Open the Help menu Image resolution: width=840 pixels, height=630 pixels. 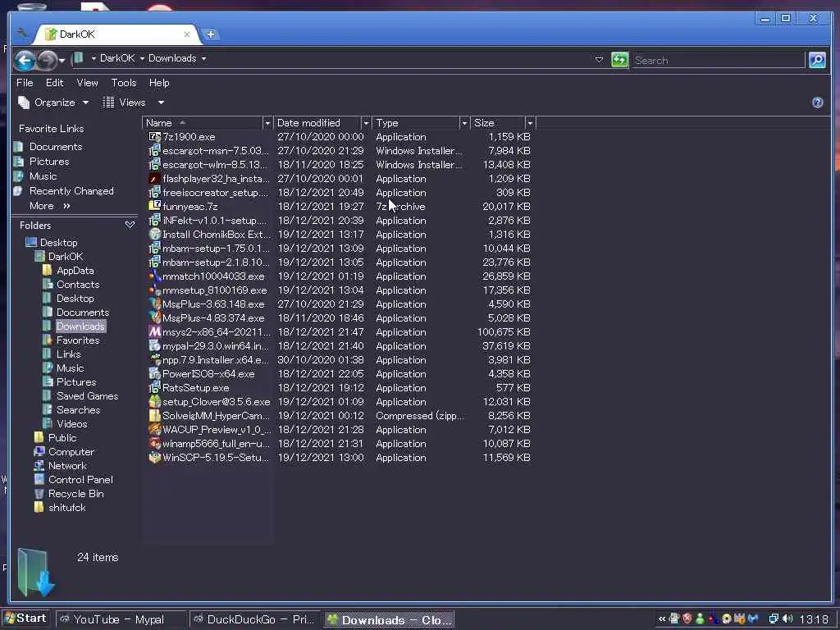point(159,83)
